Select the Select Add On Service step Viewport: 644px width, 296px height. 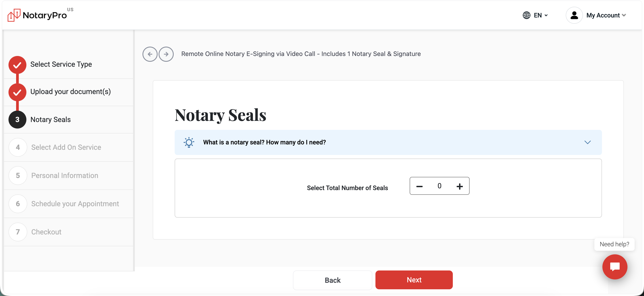click(66, 147)
